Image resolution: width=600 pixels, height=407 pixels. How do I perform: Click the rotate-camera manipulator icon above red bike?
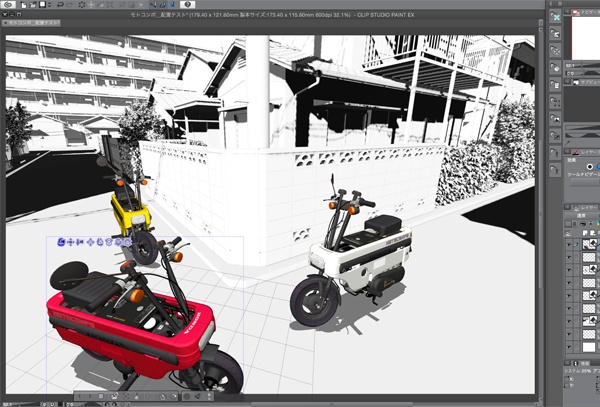tap(61, 242)
